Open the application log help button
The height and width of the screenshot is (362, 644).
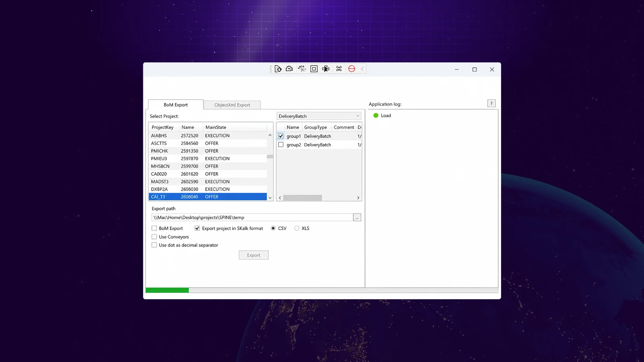point(491,103)
